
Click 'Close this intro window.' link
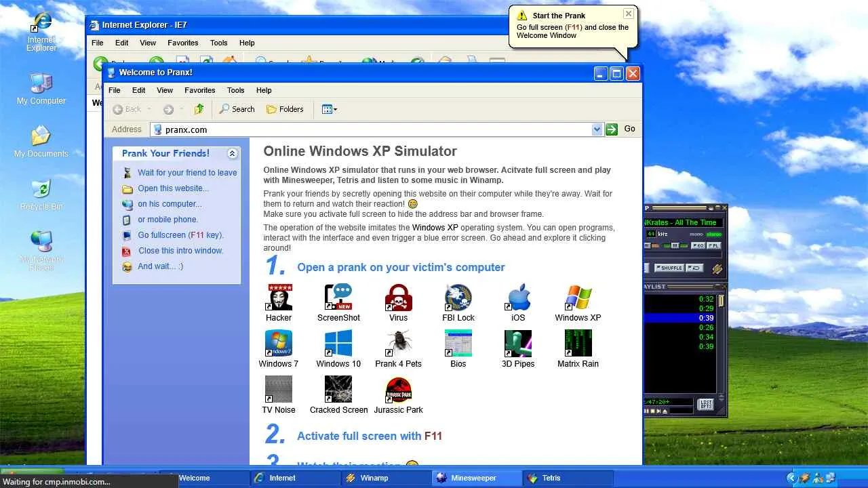[x=181, y=251]
